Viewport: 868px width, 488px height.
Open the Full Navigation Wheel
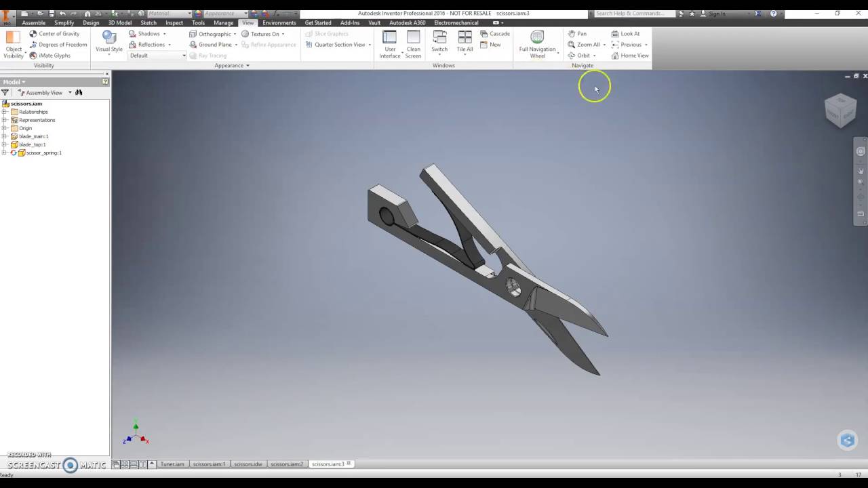coord(537,45)
